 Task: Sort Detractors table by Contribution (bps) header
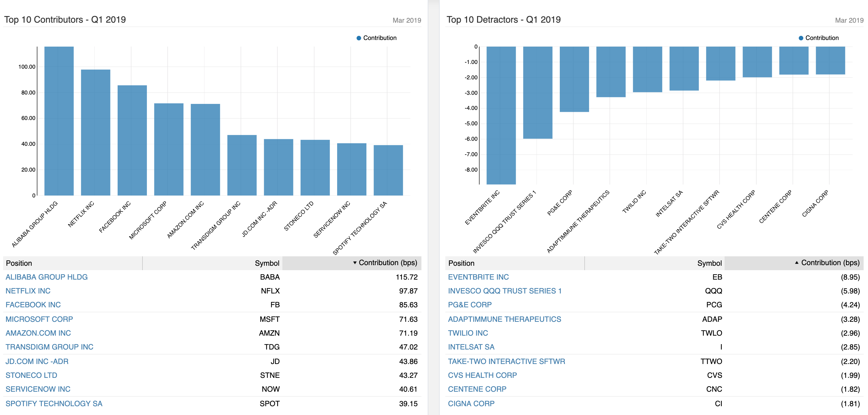pyautogui.click(x=794, y=263)
